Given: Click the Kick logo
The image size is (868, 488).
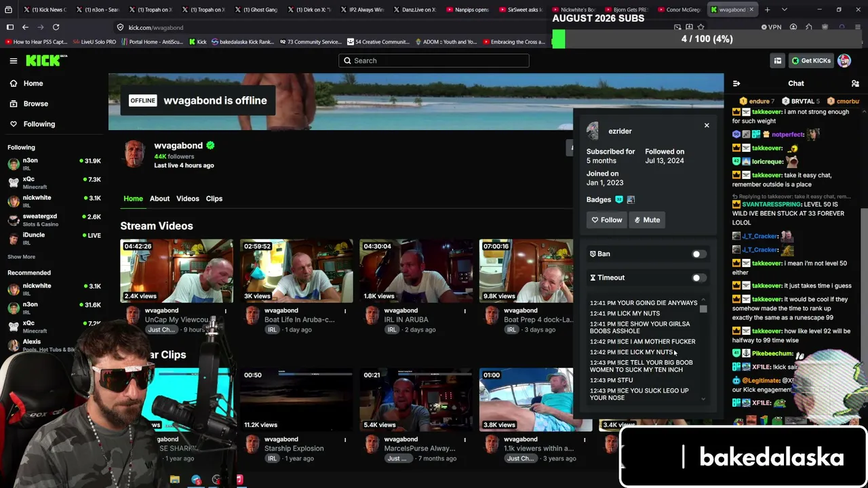Looking at the screenshot, I should coord(46,60).
